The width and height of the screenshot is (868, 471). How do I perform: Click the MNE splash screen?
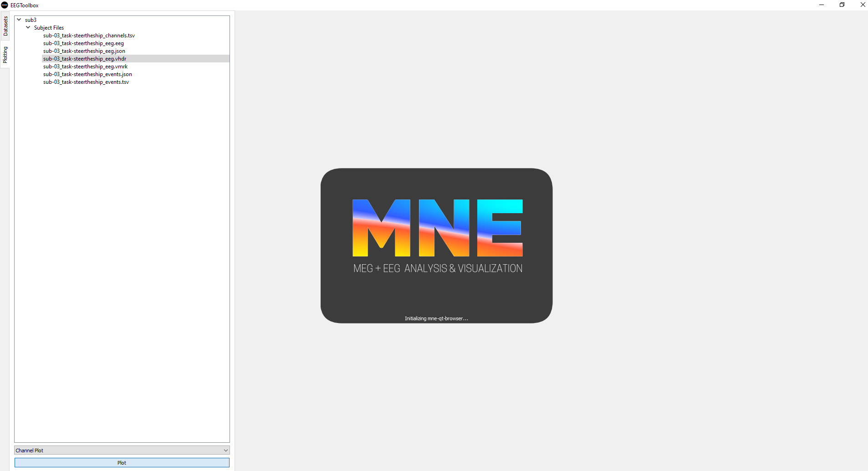(436, 246)
